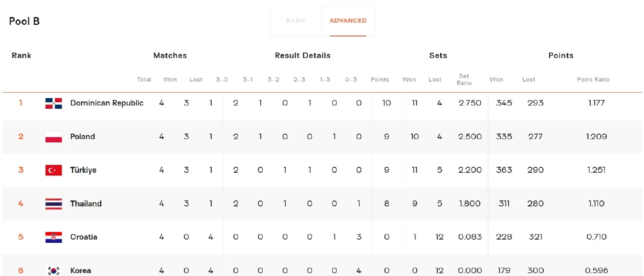
Task: Click the Türkiye flag icon
Action: [x=54, y=170]
